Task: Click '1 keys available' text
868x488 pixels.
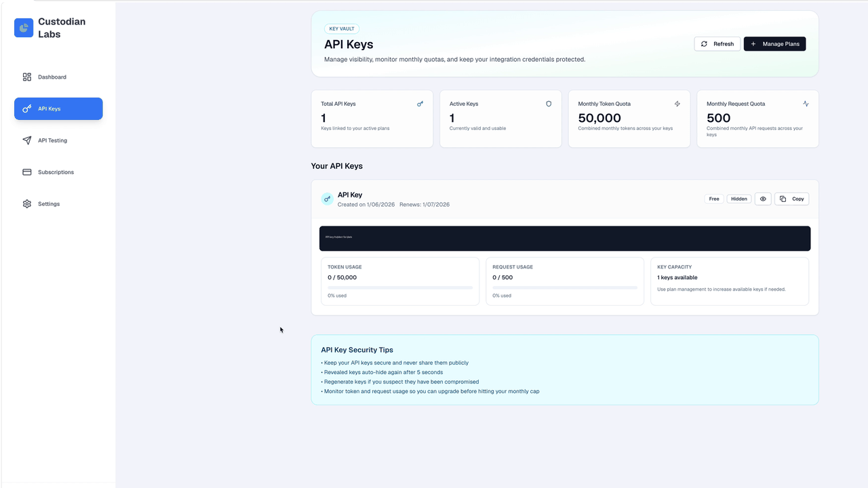Action: (x=677, y=277)
